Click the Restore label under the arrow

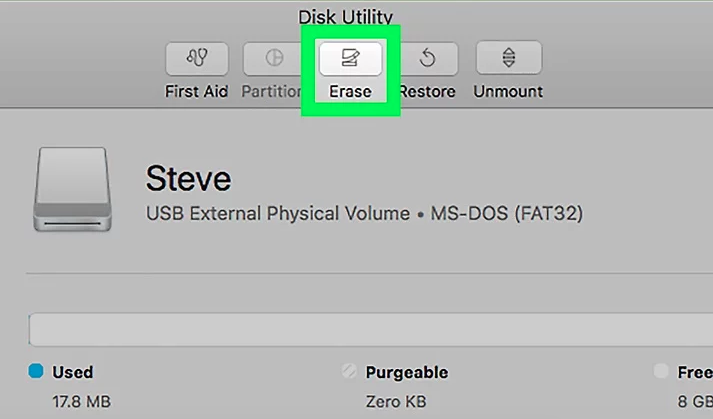point(427,91)
